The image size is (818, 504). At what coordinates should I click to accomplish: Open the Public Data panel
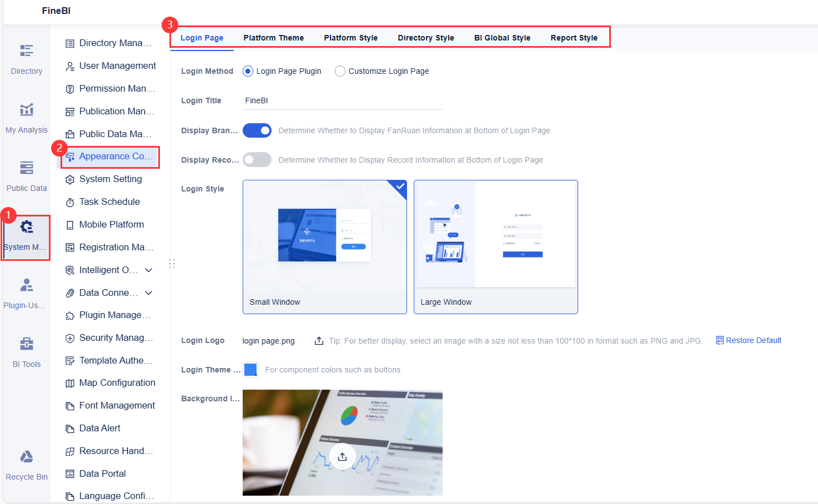pos(26,174)
